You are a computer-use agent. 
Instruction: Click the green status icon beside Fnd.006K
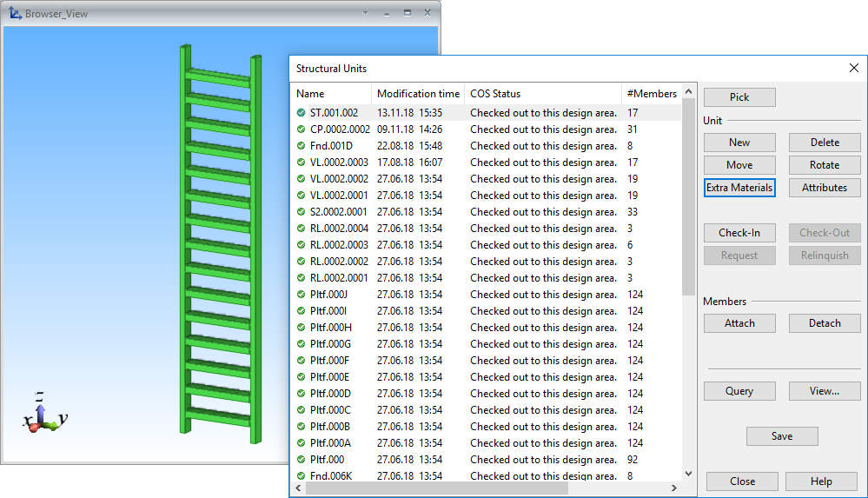pos(301,476)
